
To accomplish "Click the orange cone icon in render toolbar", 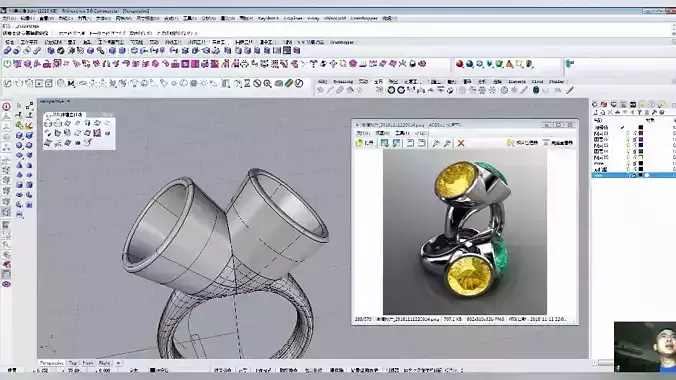I will tap(510, 64).
